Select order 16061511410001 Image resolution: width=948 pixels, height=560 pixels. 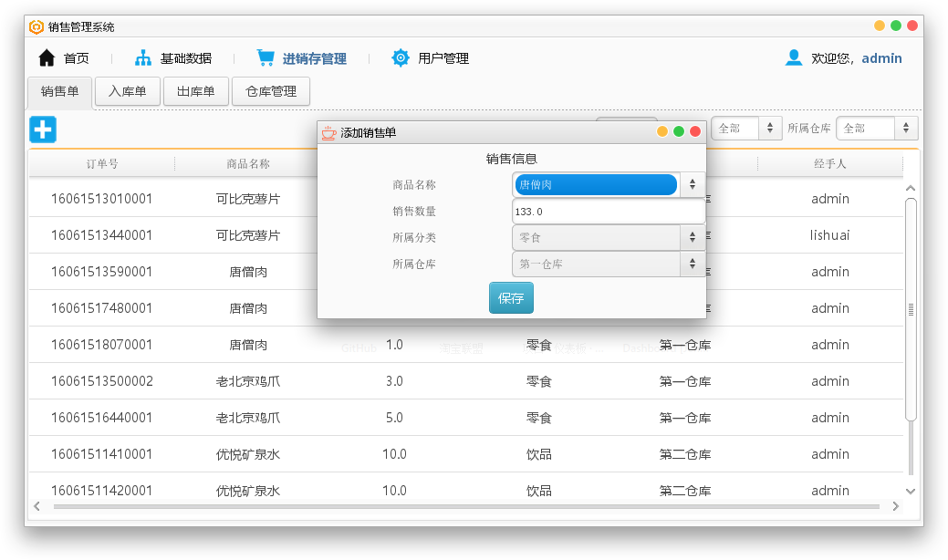(x=101, y=454)
